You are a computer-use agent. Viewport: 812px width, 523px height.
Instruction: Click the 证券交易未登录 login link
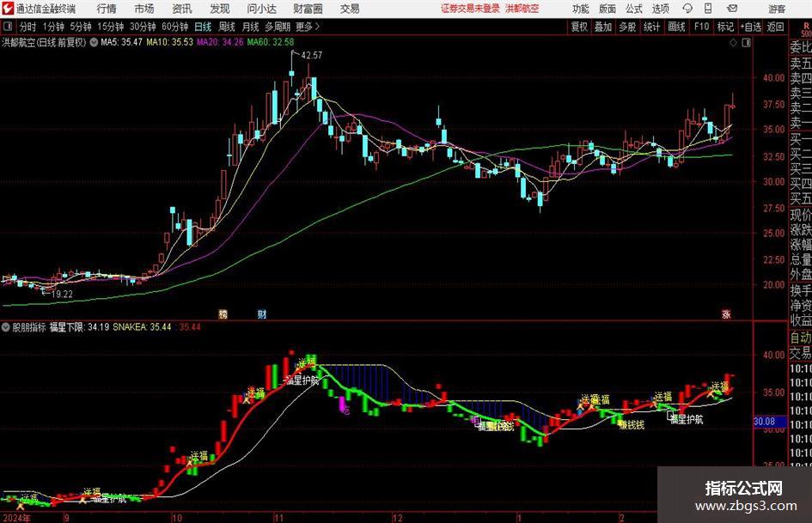tap(470, 9)
